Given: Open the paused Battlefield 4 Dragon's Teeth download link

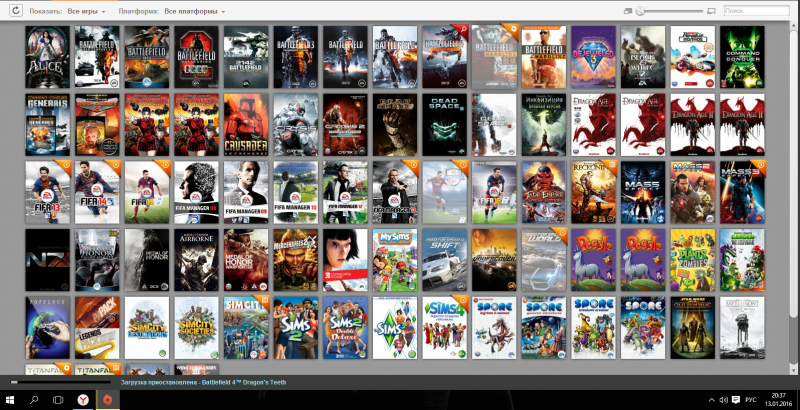Looking at the screenshot, I should (204, 382).
